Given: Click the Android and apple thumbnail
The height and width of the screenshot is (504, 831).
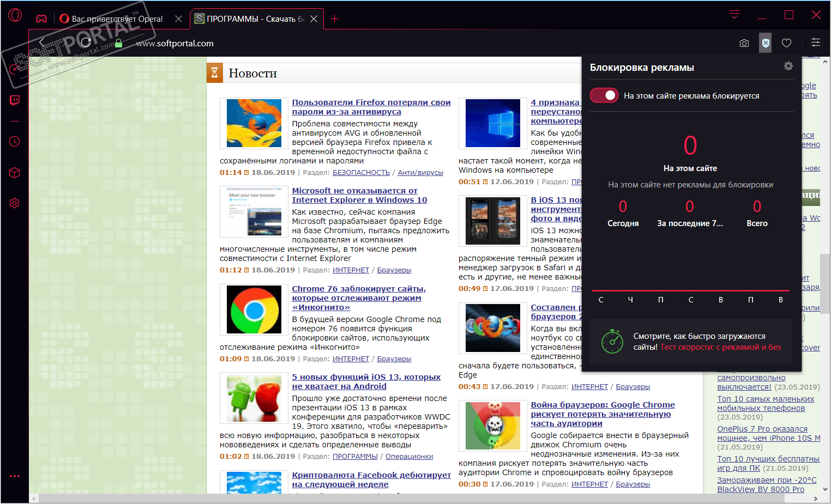Looking at the screenshot, I should [x=254, y=398].
